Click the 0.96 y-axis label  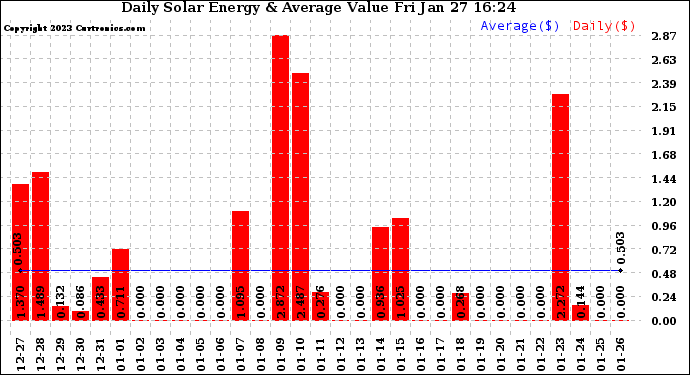coord(664,226)
